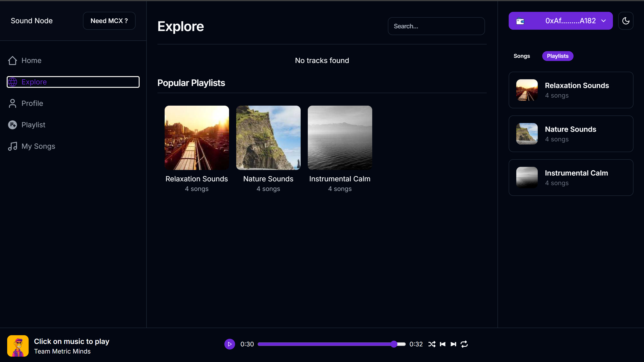This screenshot has width=644, height=362.
Task: Skip to previous track icon
Action: pos(442,344)
